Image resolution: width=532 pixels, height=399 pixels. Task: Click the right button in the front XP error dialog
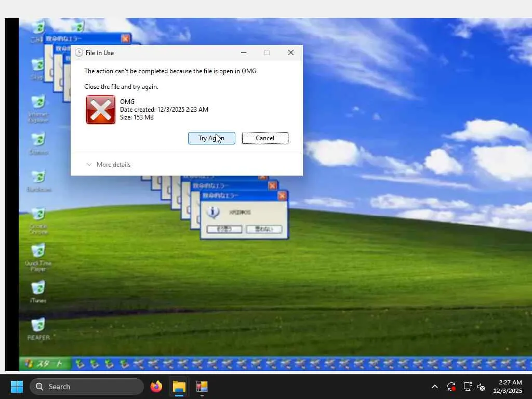tap(264, 229)
